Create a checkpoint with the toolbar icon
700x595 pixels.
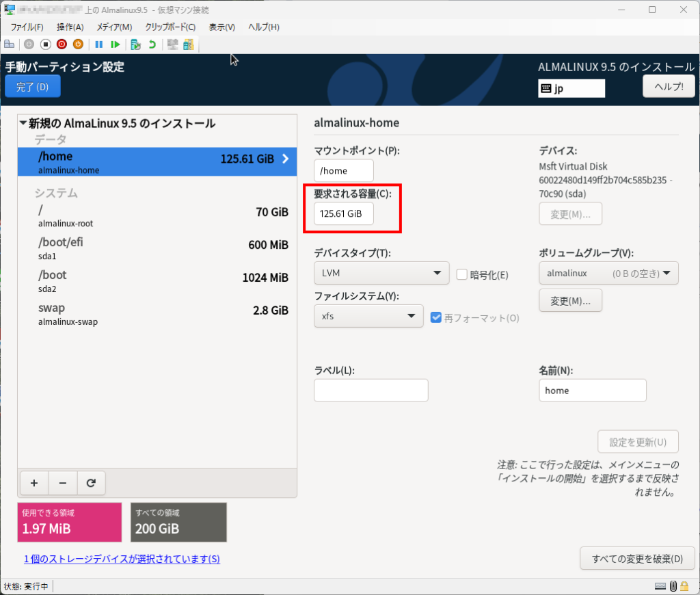coord(135,44)
